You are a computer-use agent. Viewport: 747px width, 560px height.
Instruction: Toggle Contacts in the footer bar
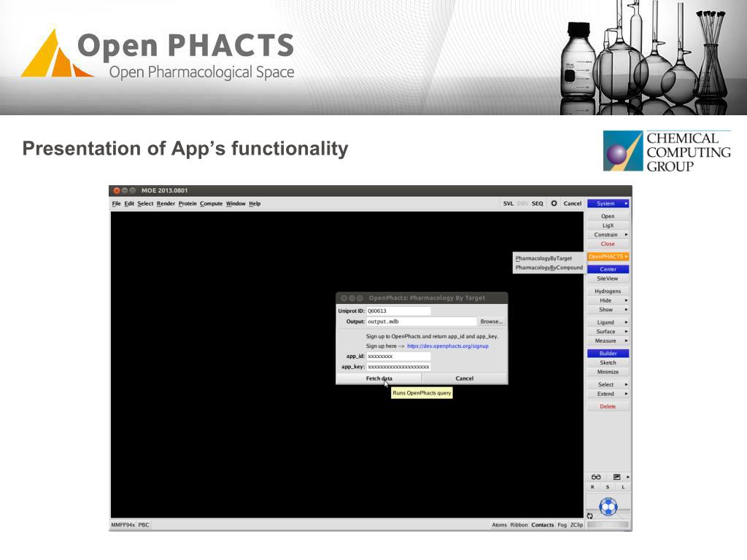(x=543, y=525)
